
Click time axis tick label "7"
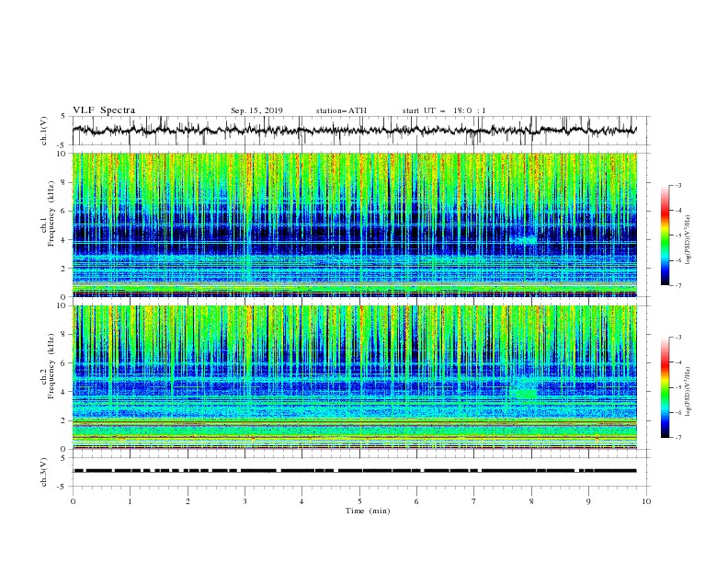tap(474, 501)
